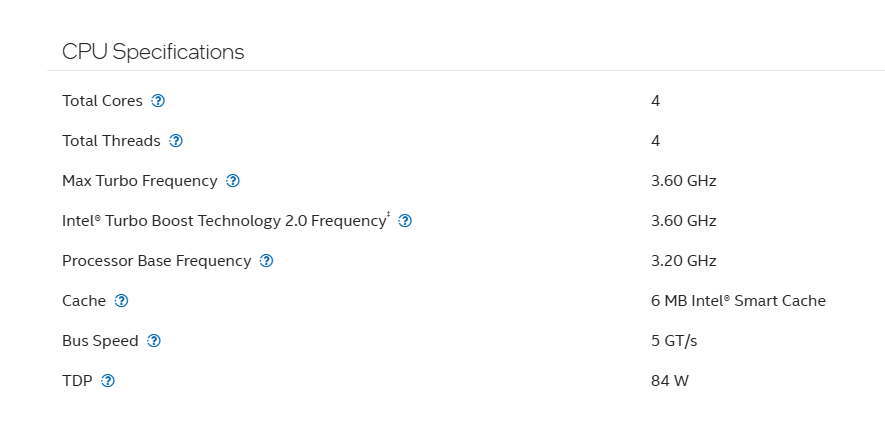Select the Processor Base Frequency label
The image size is (885, 433).
[156, 261]
